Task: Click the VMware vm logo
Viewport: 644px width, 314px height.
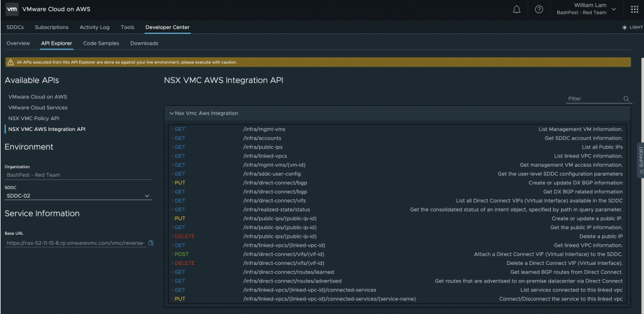Action: 12,9
